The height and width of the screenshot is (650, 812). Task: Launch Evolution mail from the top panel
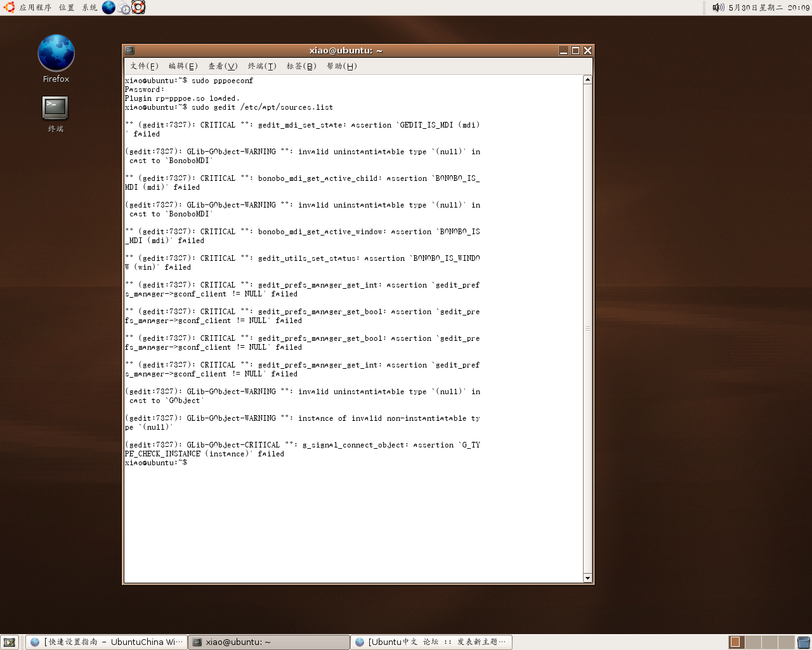click(x=124, y=8)
